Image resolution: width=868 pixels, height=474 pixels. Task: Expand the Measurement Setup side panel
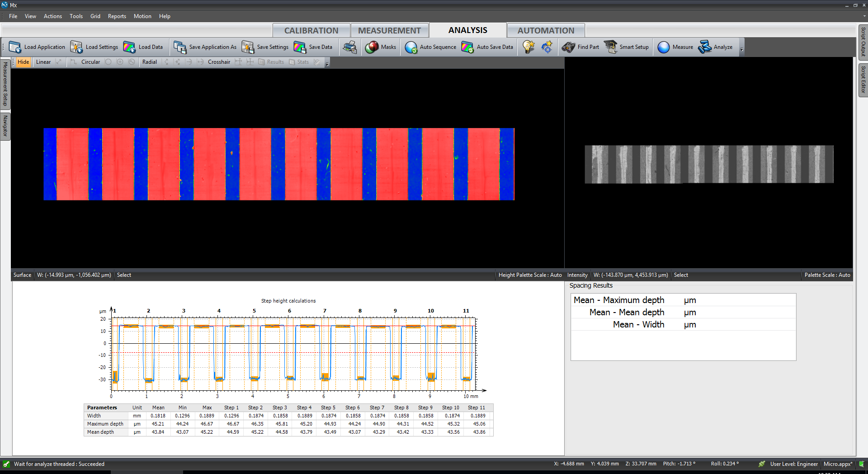pos(5,84)
